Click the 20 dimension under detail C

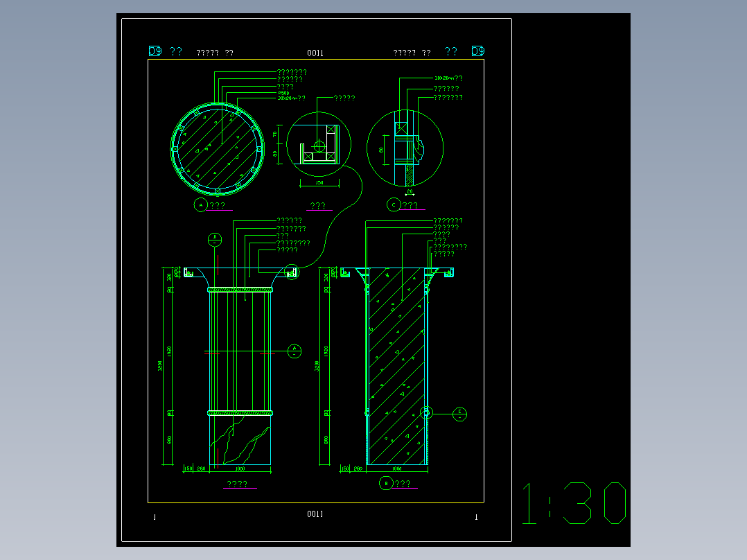(x=410, y=191)
